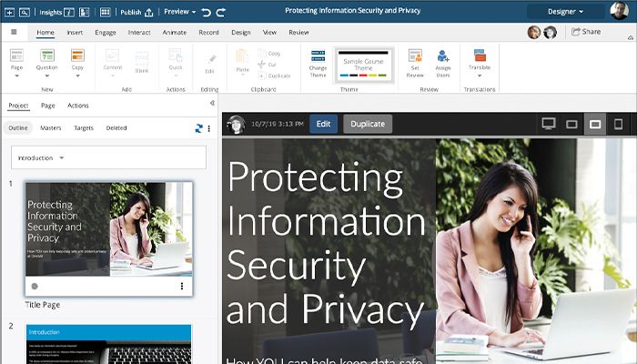Switch to the Insert ribbon tab
Screen dimensions: 637x364
(x=75, y=32)
